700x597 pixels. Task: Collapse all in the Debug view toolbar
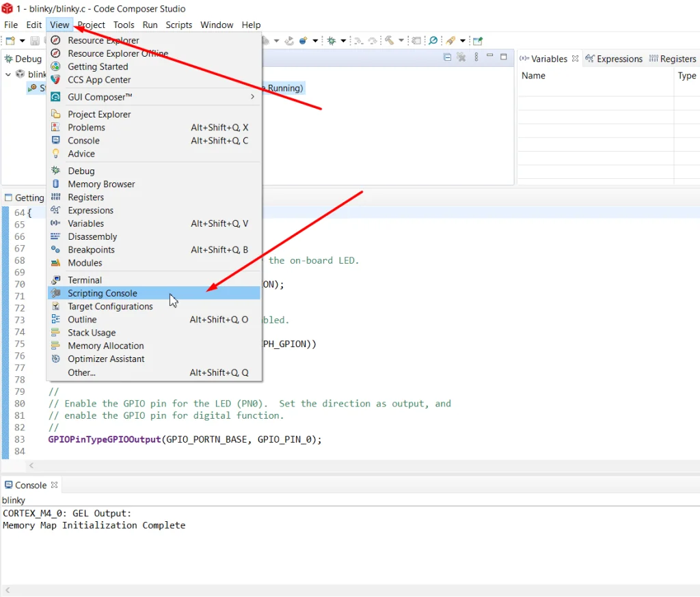447,57
